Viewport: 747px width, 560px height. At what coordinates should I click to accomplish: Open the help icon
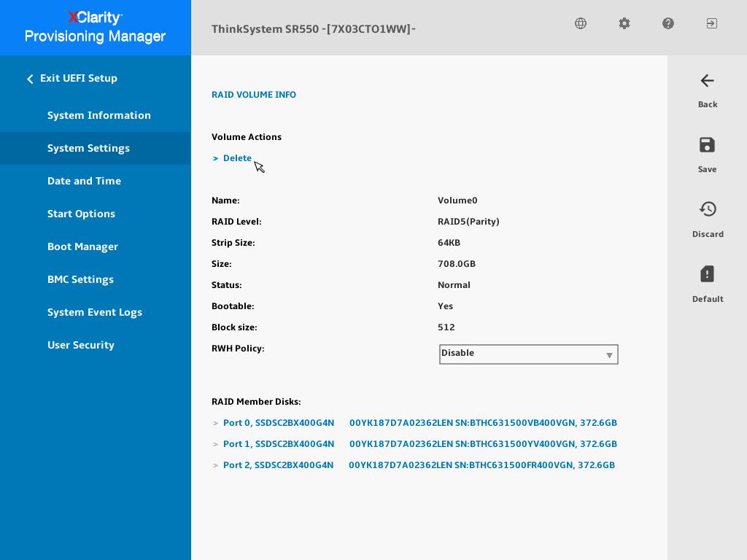tap(668, 23)
